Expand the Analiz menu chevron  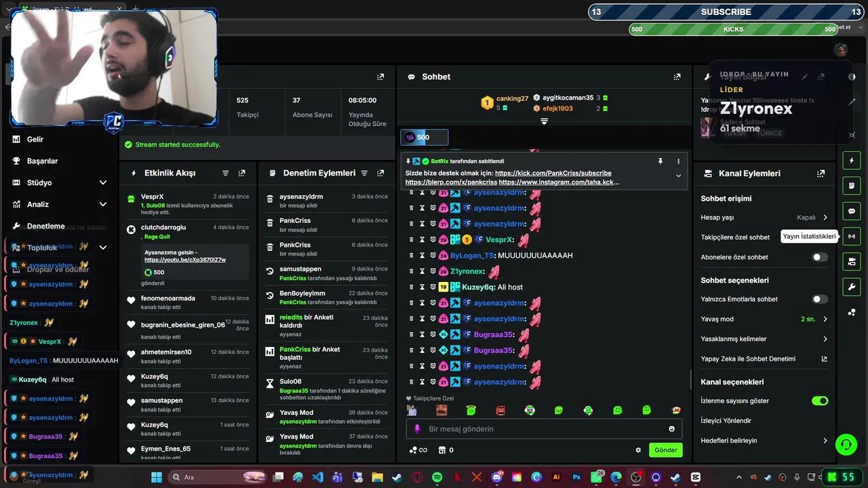tap(103, 205)
